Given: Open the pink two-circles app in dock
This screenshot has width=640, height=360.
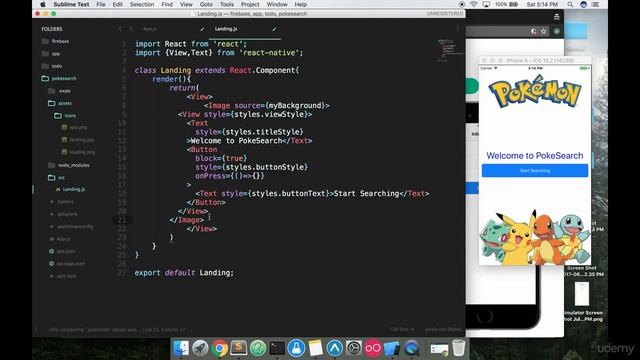Looking at the screenshot, I should (x=373, y=348).
